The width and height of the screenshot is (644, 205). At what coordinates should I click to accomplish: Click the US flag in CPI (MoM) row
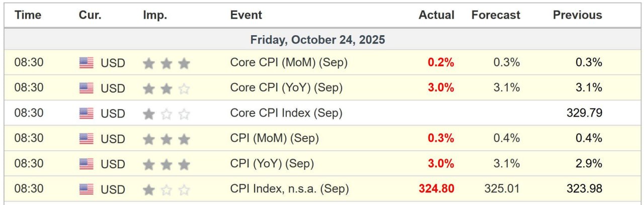pos(87,139)
